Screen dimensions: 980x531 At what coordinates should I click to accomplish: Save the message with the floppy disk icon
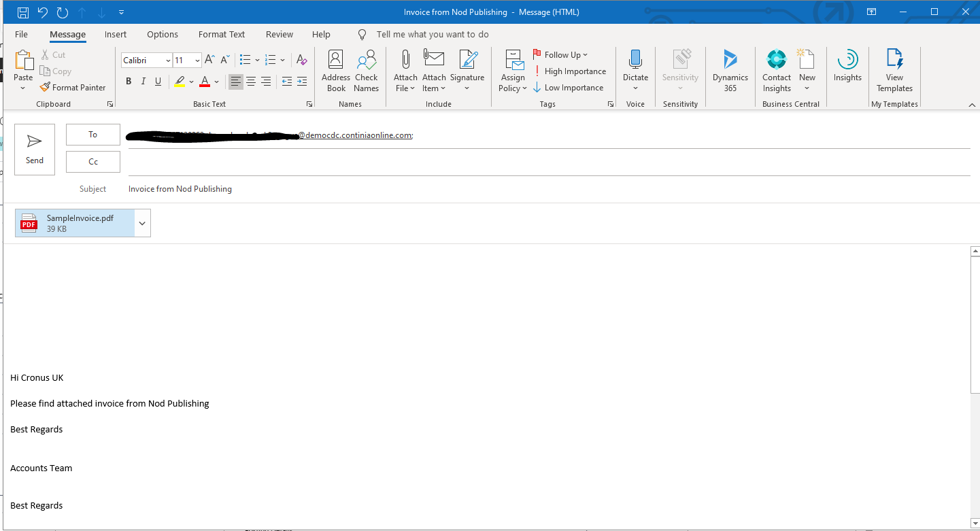point(23,12)
